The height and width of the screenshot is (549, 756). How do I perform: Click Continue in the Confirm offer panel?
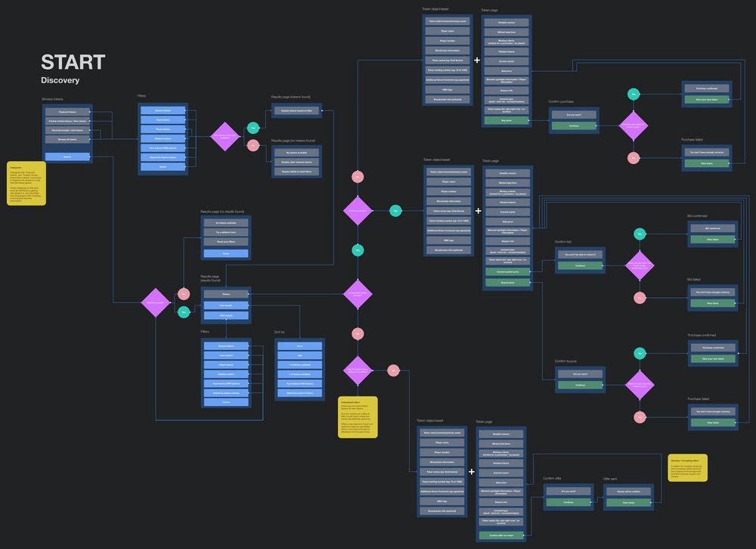click(569, 502)
